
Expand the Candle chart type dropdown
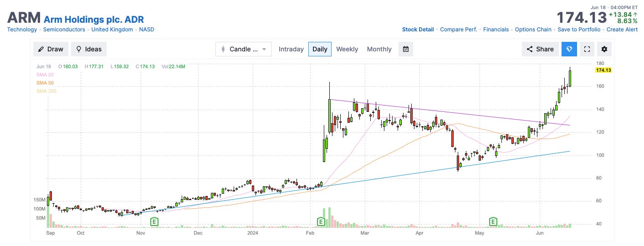click(244, 49)
